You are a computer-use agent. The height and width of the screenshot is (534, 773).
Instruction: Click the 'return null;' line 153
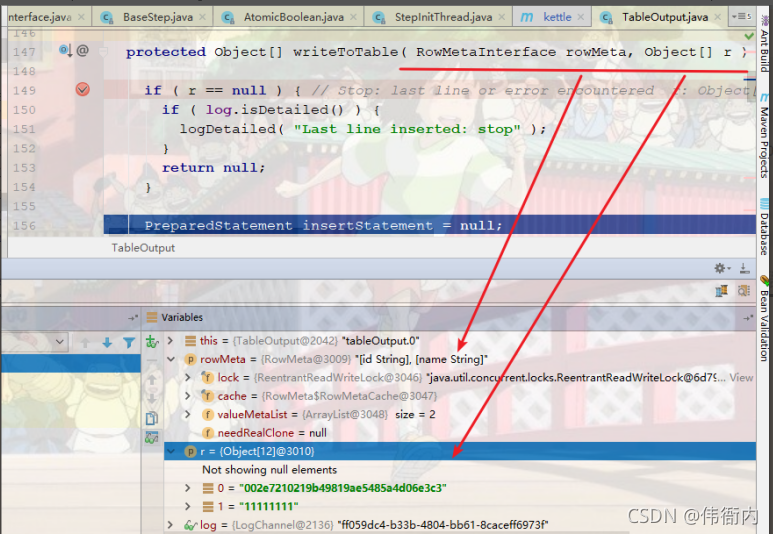coord(213,168)
